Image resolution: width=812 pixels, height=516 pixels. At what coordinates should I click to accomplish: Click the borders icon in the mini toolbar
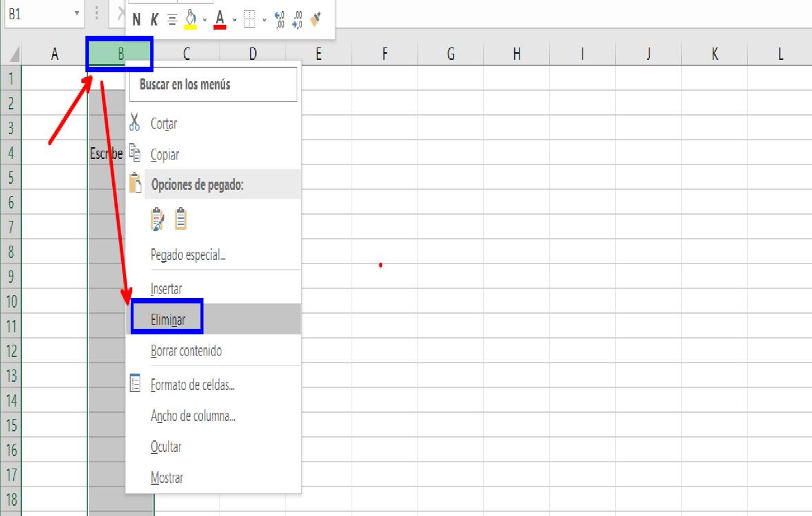tap(250, 19)
